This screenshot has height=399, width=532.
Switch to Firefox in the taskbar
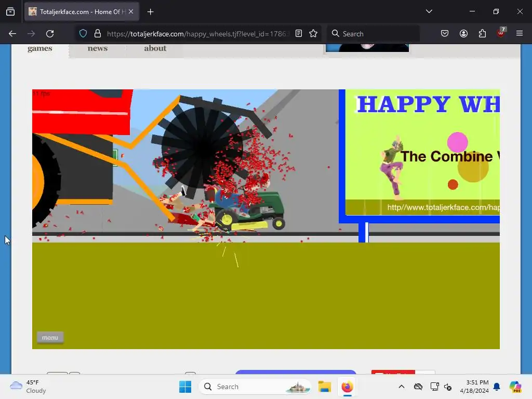click(347, 387)
